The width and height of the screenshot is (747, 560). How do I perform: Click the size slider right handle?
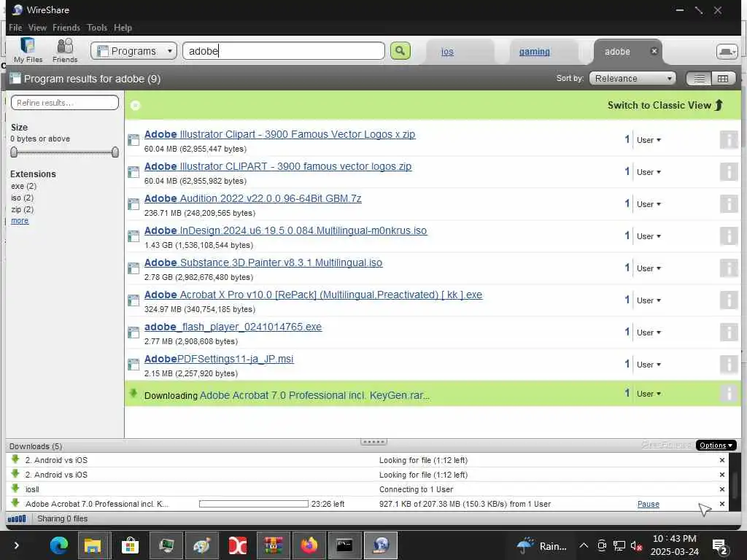point(115,152)
